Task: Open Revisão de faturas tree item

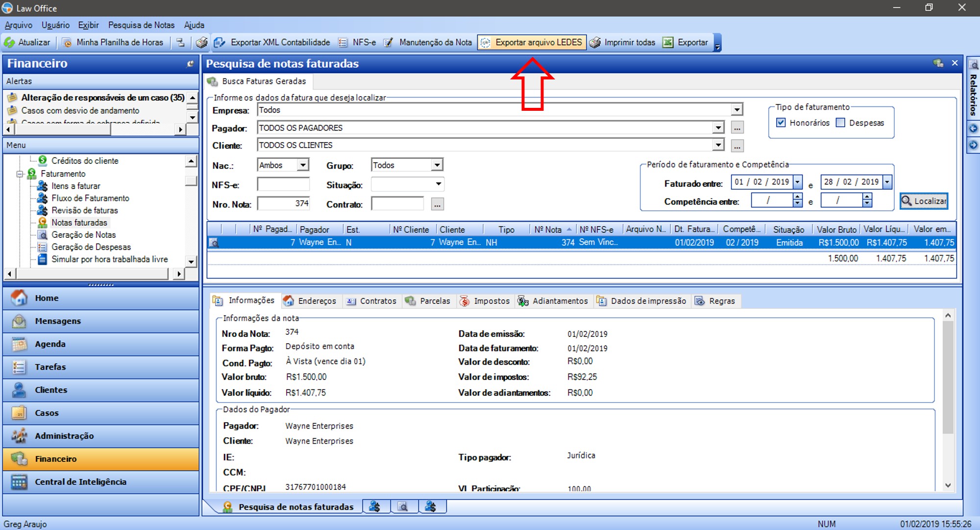Action: tap(84, 210)
